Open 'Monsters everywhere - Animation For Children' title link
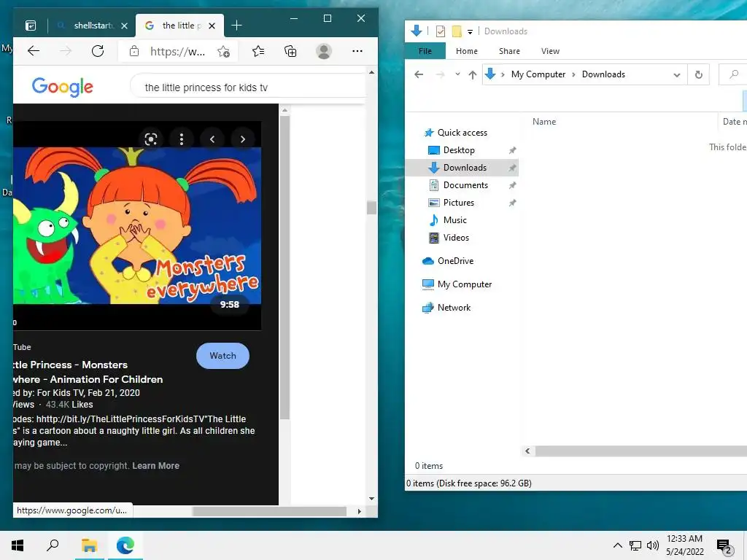This screenshot has height=560, width=747. (88, 372)
